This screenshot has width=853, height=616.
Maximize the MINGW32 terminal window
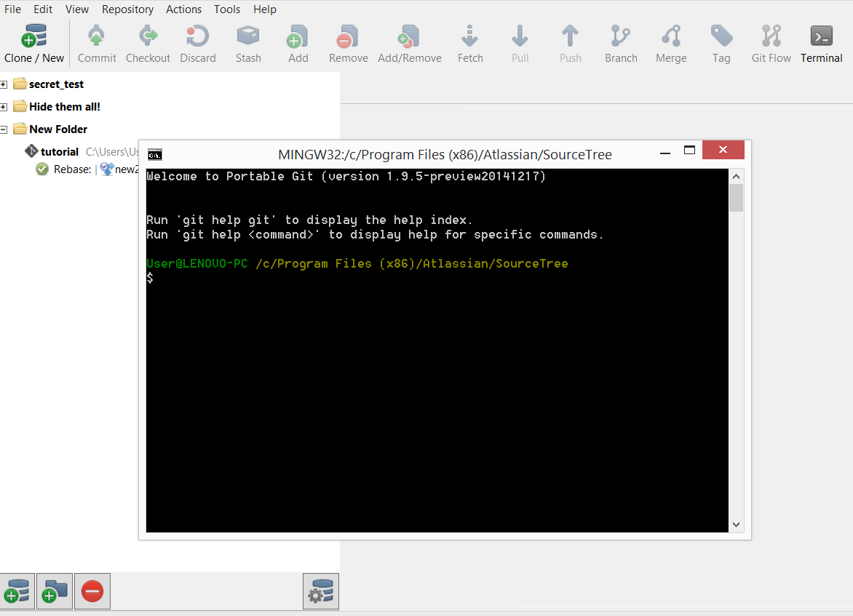click(x=689, y=150)
